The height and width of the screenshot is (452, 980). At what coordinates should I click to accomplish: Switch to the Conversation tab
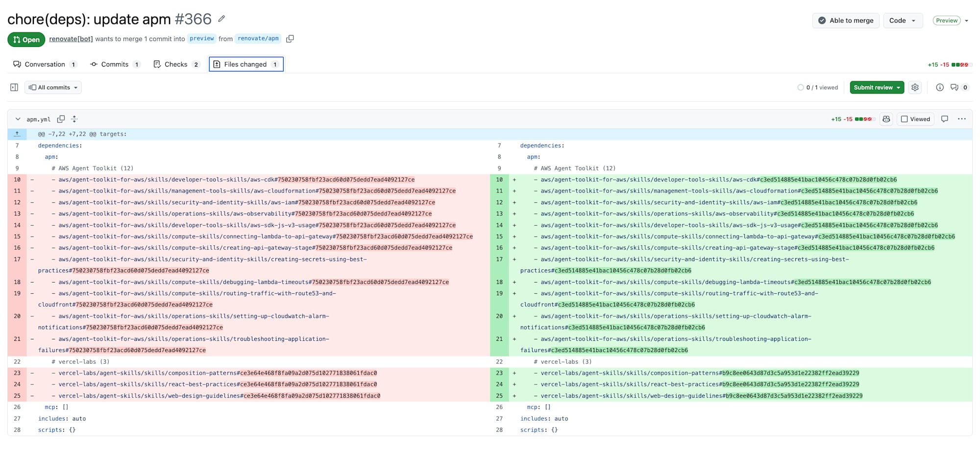45,64
